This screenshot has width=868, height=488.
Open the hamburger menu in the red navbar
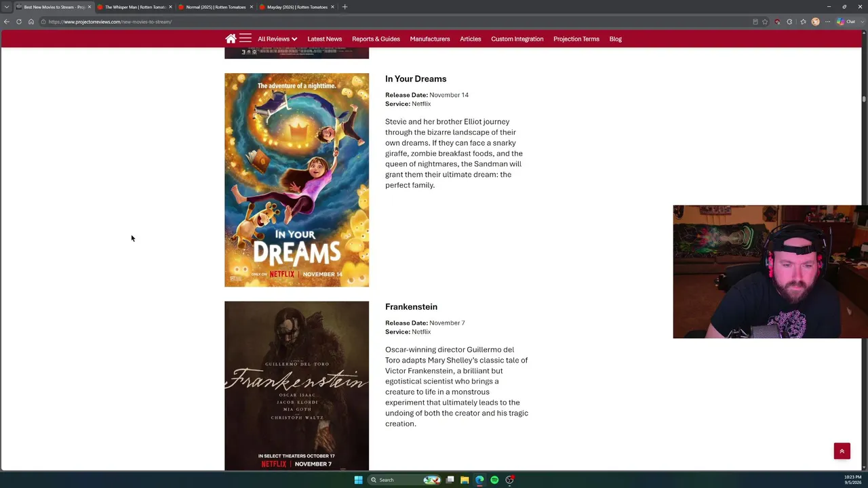click(x=245, y=39)
